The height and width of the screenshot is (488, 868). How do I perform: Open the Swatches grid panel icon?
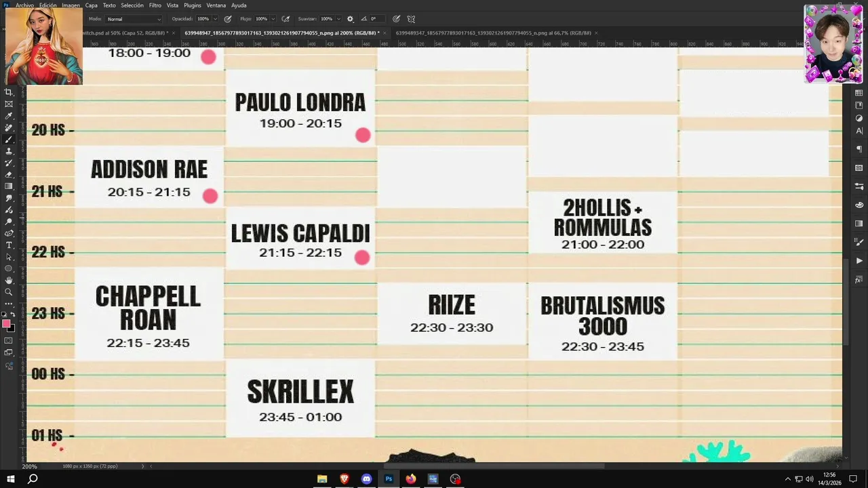tap(859, 93)
